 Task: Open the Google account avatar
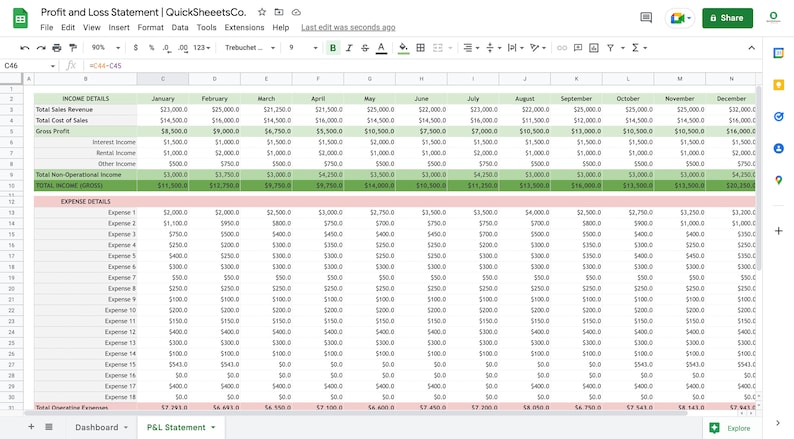click(x=773, y=18)
